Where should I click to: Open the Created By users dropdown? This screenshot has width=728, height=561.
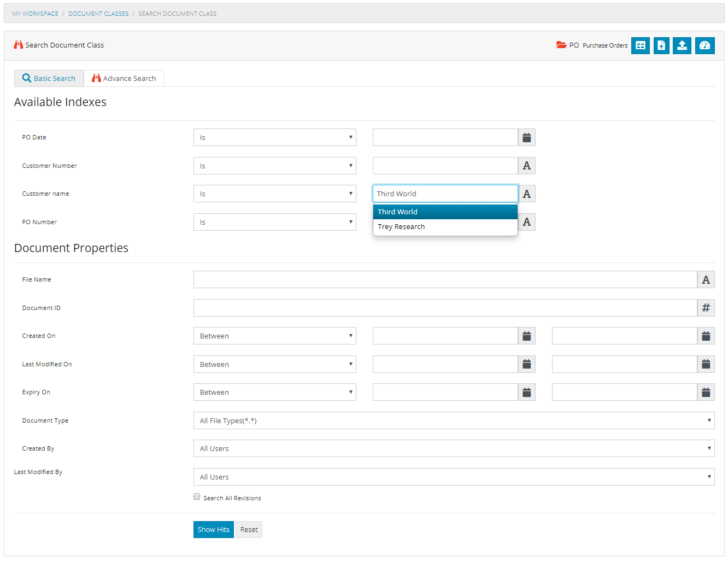tap(454, 449)
